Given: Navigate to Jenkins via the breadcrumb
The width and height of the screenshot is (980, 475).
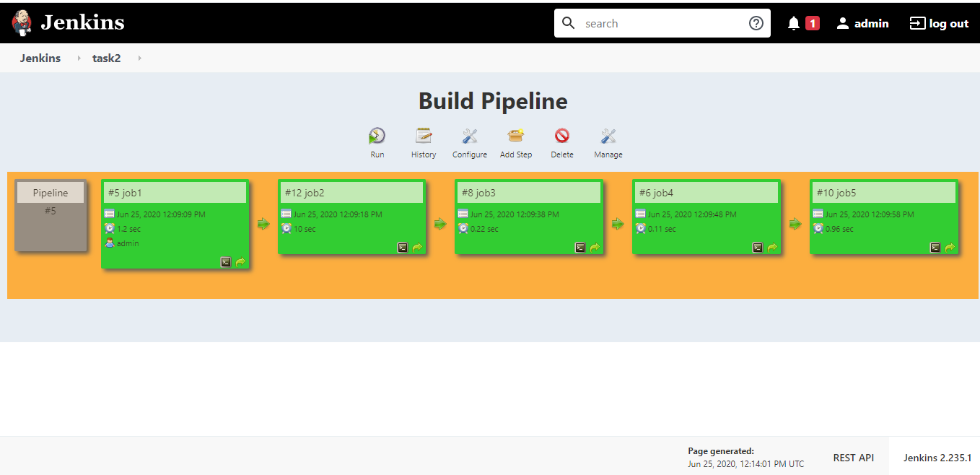Looking at the screenshot, I should (x=40, y=58).
